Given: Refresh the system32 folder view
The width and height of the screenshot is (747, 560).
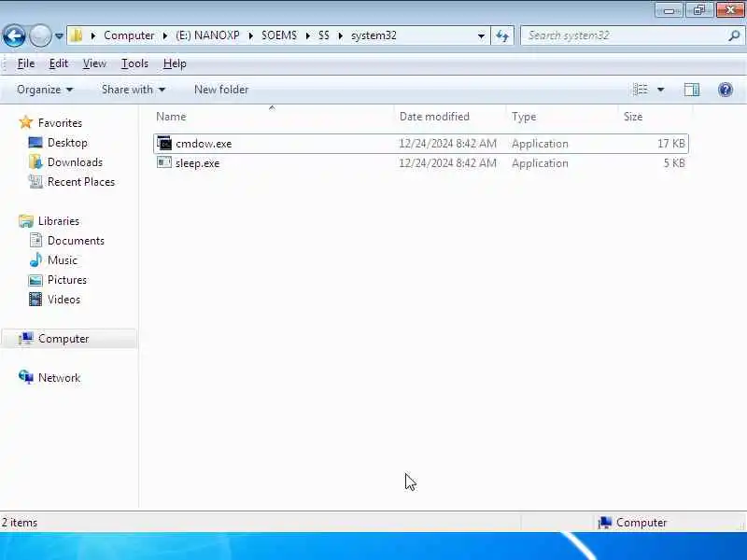Looking at the screenshot, I should tap(502, 35).
